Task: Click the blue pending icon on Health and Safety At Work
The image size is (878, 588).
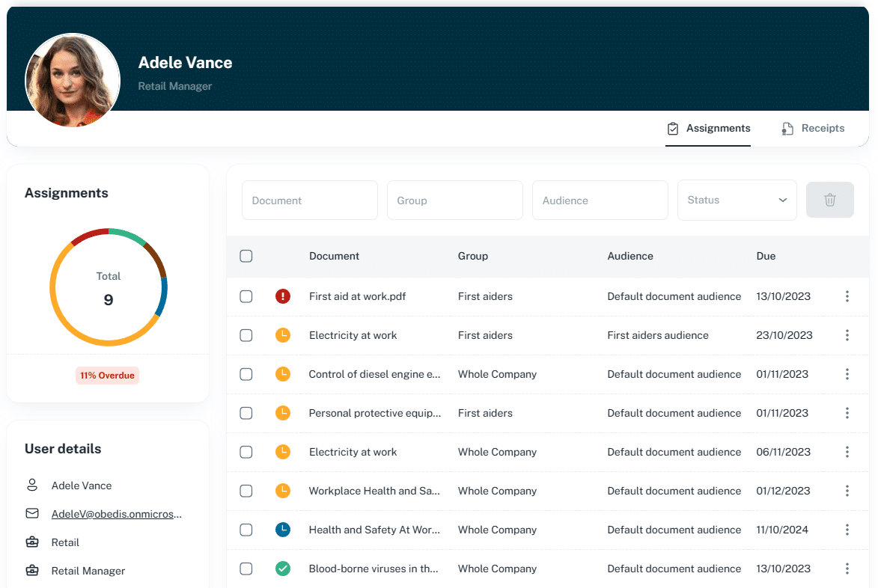Action: [283, 530]
